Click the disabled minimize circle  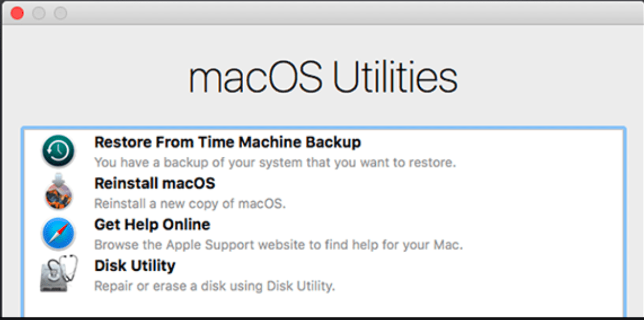tap(38, 12)
